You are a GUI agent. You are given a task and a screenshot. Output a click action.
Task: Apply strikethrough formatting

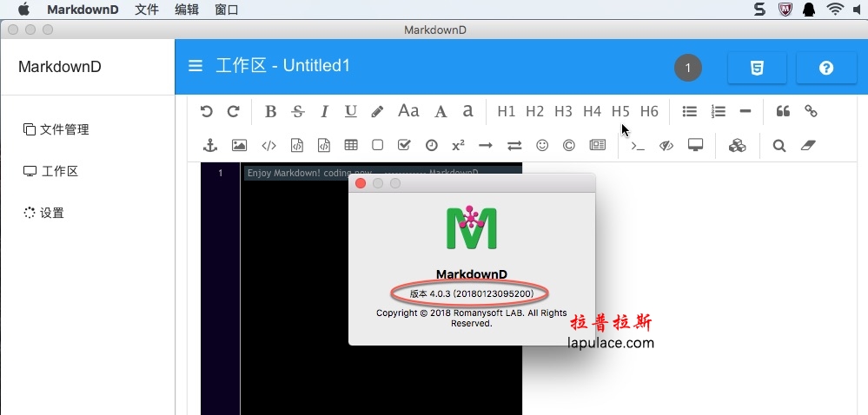pyautogui.click(x=298, y=111)
